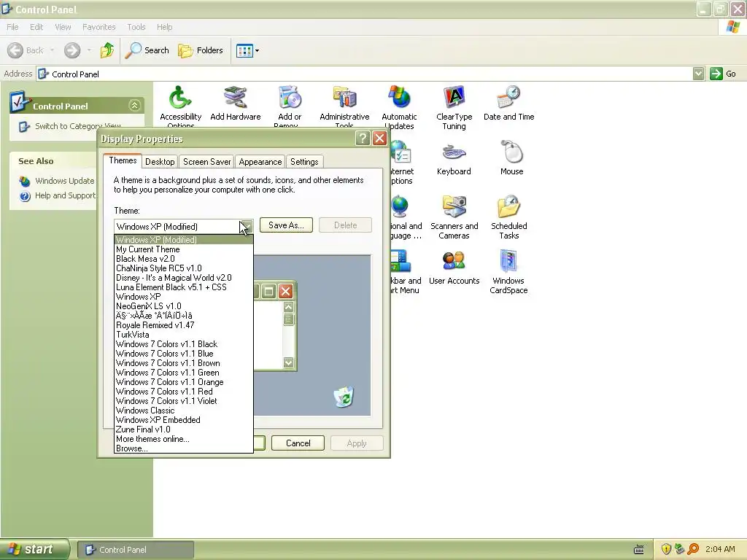Choose TurkVista theme
The width and height of the screenshot is (747, 560).
coord(183,335)
